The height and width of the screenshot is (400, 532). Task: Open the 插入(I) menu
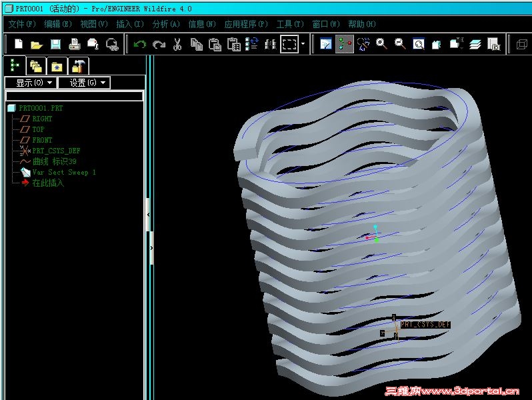point(130,24)
